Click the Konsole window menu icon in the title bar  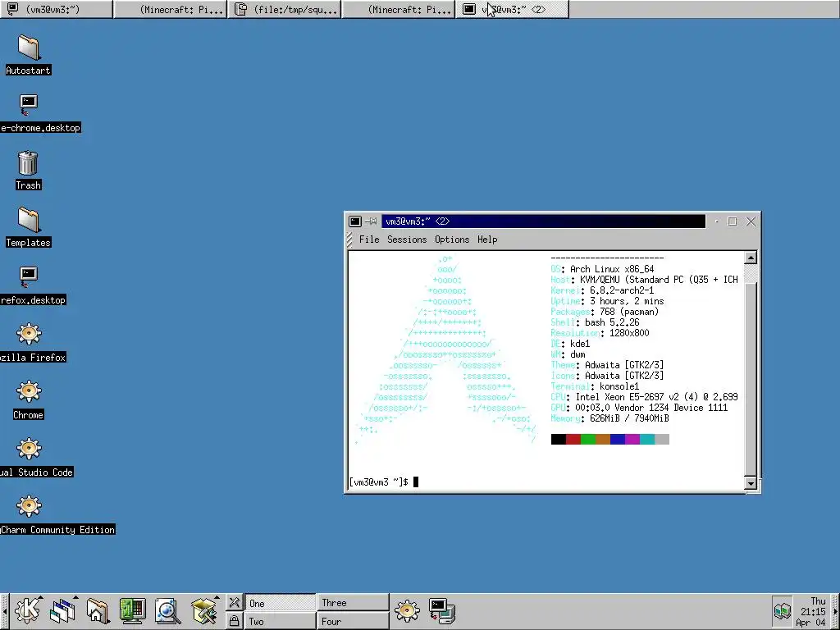pos(354,221)
